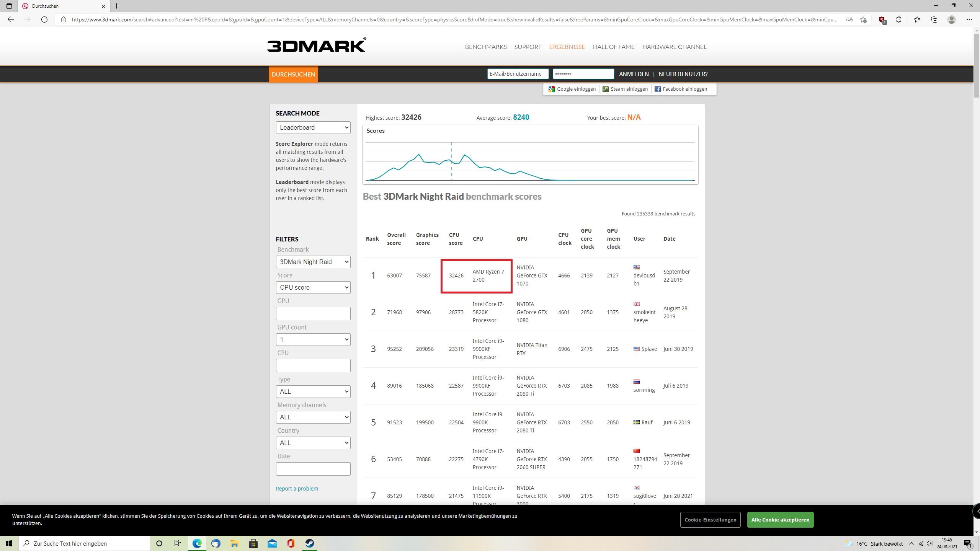
Task: Close the Durchsuchen tab
Action: pyautogui.click(x=103, y=6)
